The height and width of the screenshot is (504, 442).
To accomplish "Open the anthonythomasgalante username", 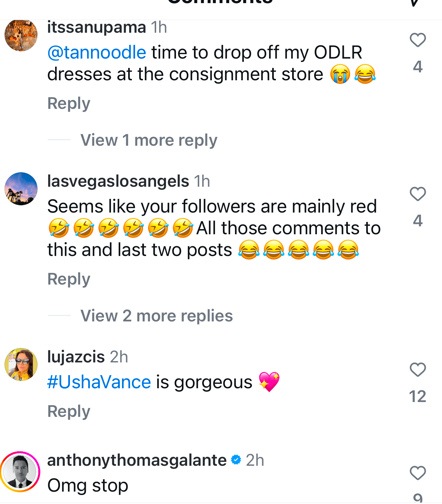I will click(x=137, y=460).
